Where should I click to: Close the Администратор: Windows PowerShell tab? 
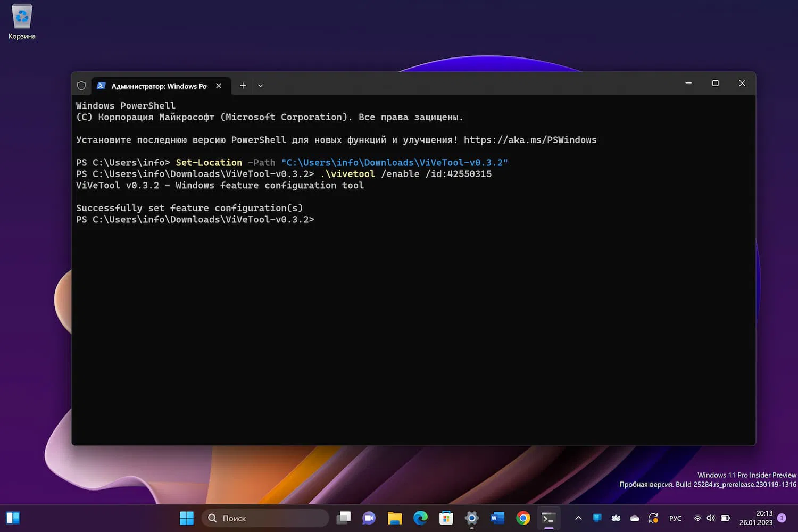219,86
